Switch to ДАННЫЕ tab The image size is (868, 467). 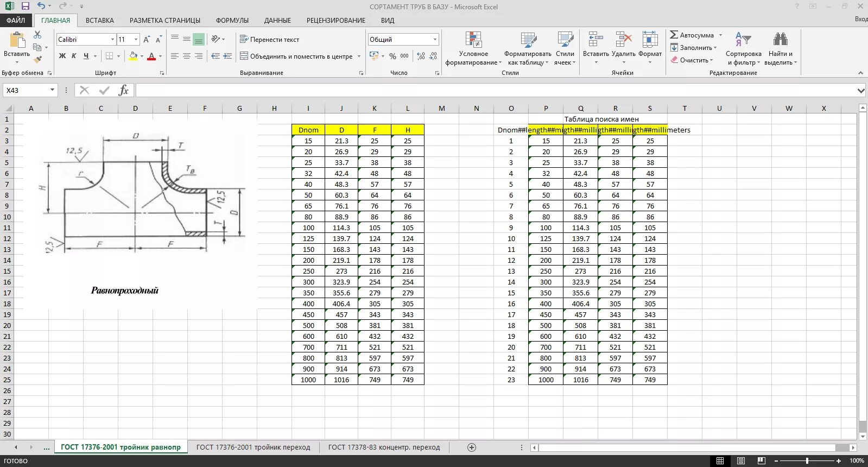tap(277, 20)
